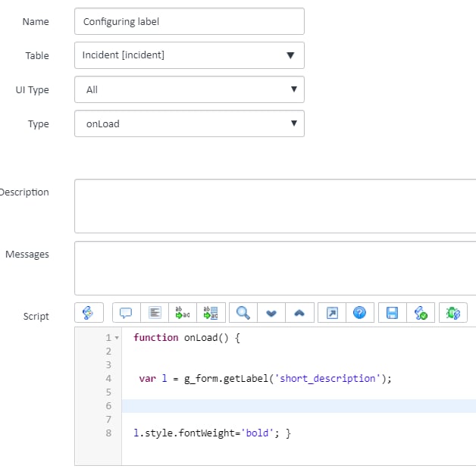Click the replace all icon
476x472 pixels.
click(211, 312)
